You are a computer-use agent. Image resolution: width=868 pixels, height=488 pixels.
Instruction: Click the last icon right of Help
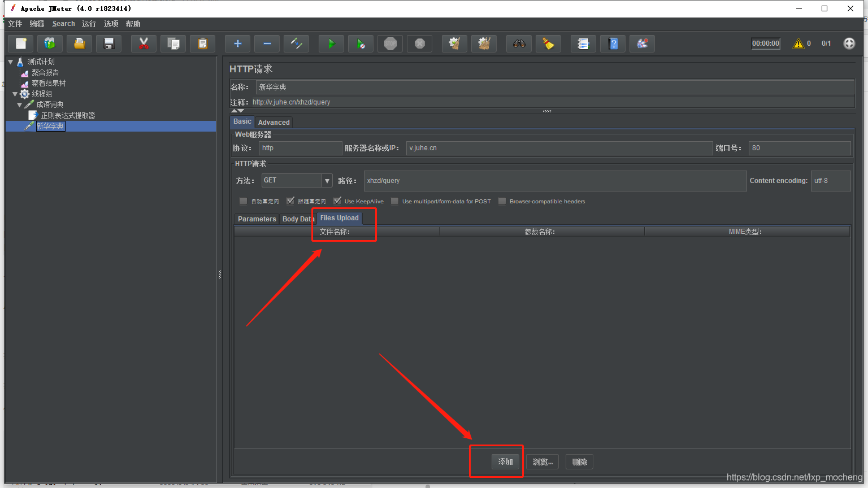click(643, 43)
